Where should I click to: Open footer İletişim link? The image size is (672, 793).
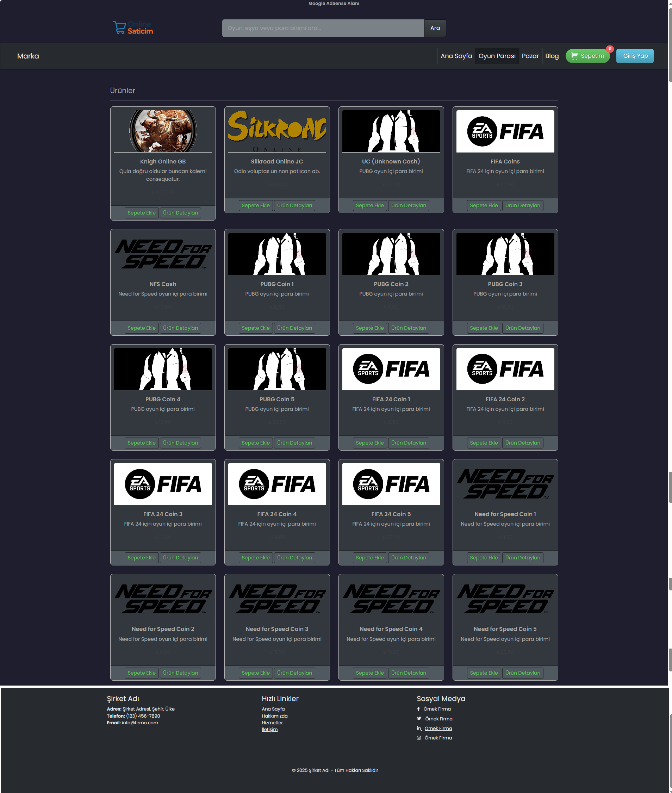270,729
